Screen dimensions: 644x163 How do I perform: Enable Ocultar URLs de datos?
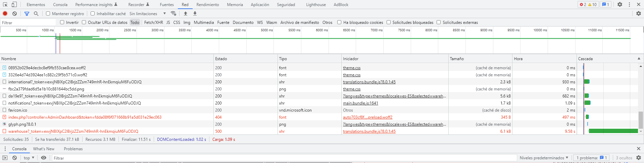pos(84,22)
